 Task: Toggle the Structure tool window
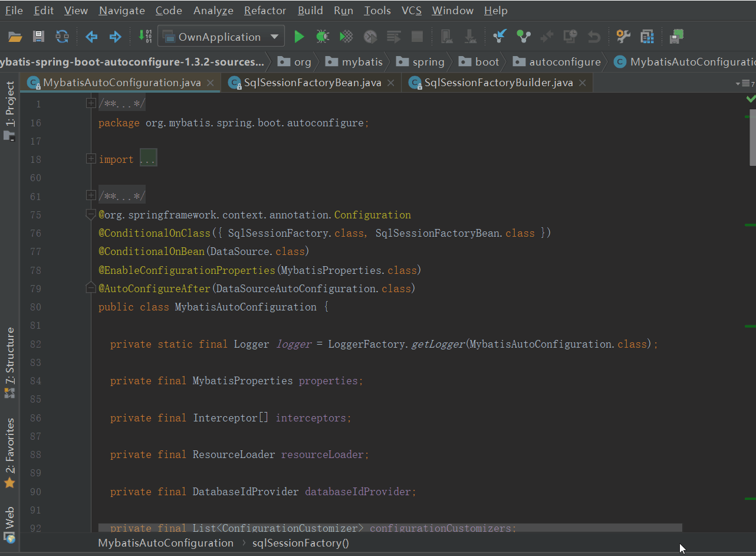point(9,362)
